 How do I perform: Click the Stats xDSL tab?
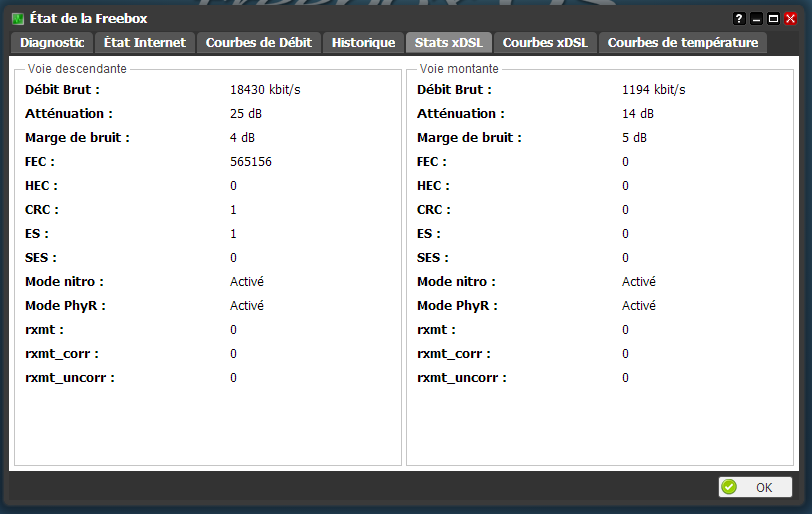(448, 42)
